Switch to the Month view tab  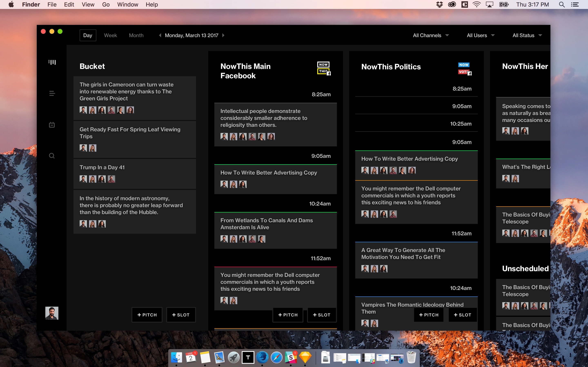tap(136, 35)
